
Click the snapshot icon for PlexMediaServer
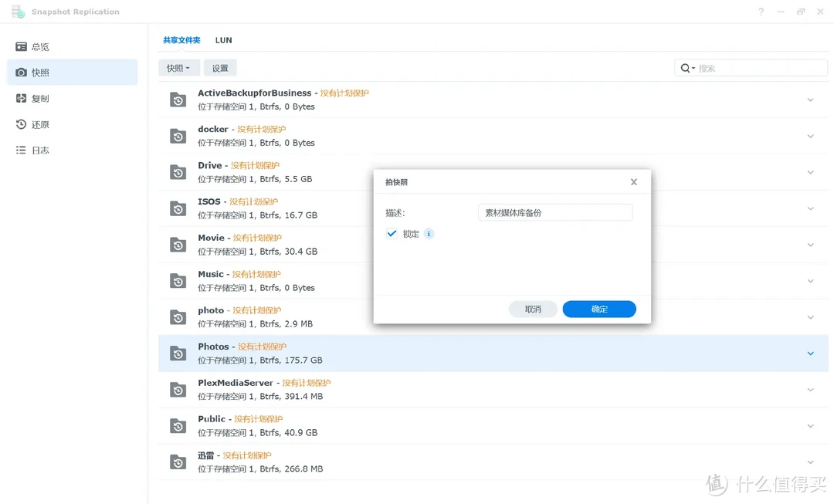click(x=177, y=389)
